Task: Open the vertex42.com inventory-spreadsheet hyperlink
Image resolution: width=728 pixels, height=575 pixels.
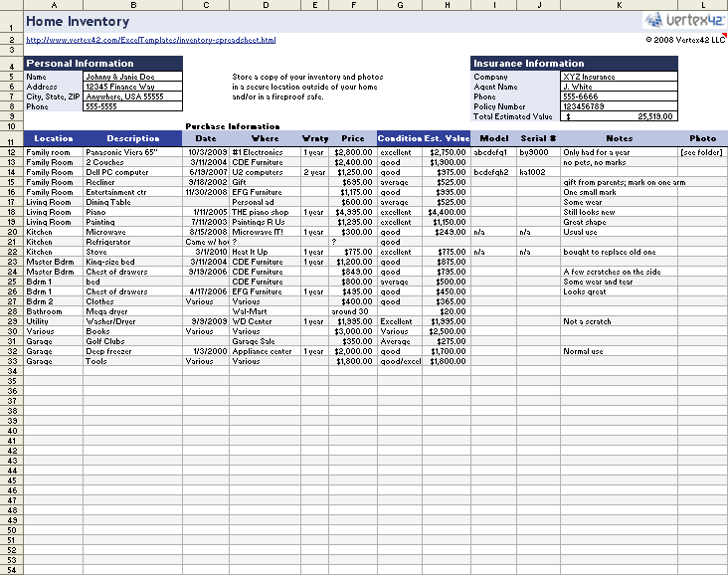Action: 150,41
